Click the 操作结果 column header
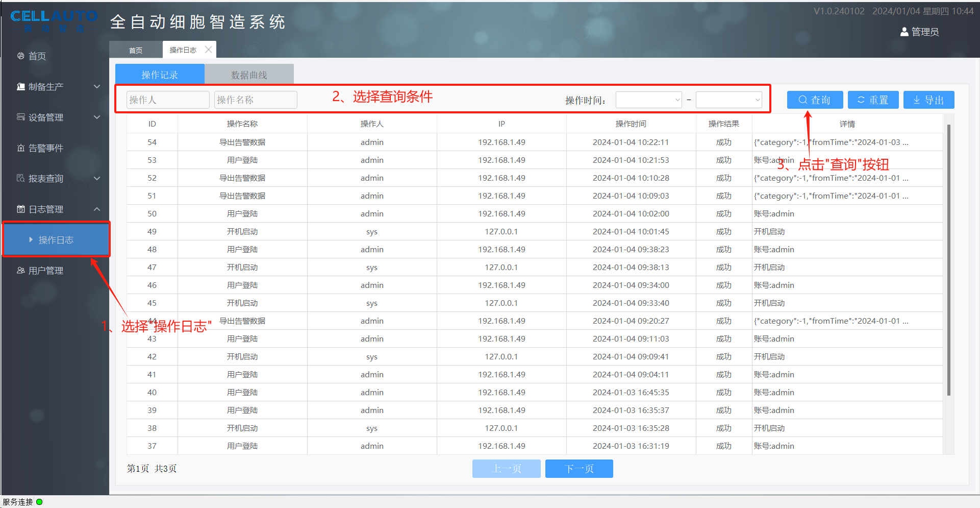The image size is (980, 508). pyautogui.click(x=724, y=124)
